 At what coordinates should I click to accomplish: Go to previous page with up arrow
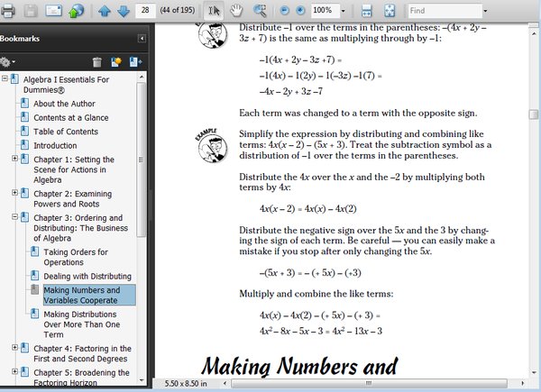tap(105, 11)
